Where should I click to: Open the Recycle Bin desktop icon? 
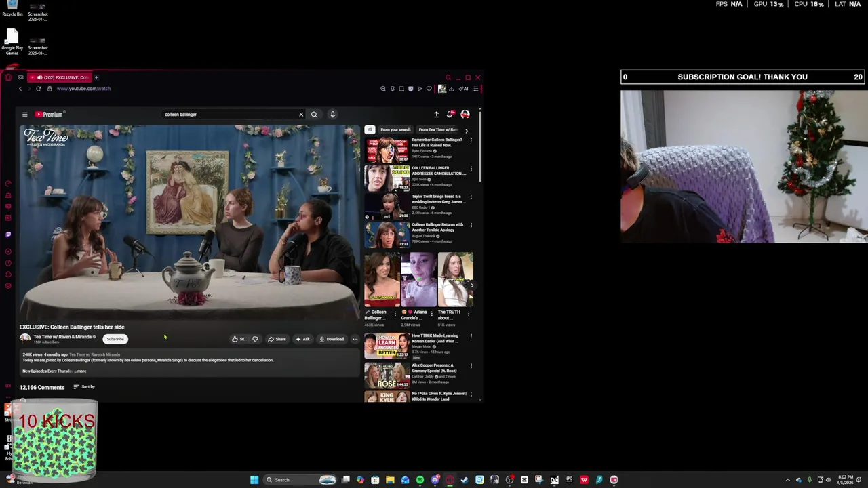(12, 9)
